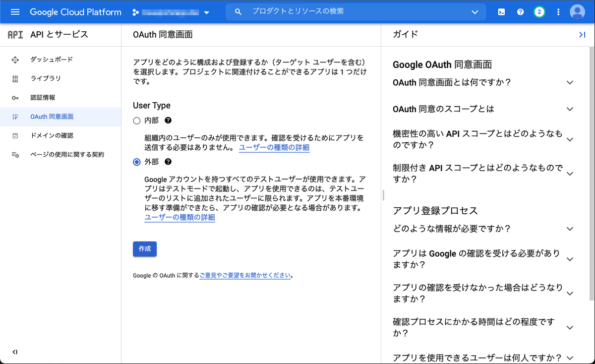Click the 作成 button
Screen dimensions: 595x364
[x=145, y=249]
